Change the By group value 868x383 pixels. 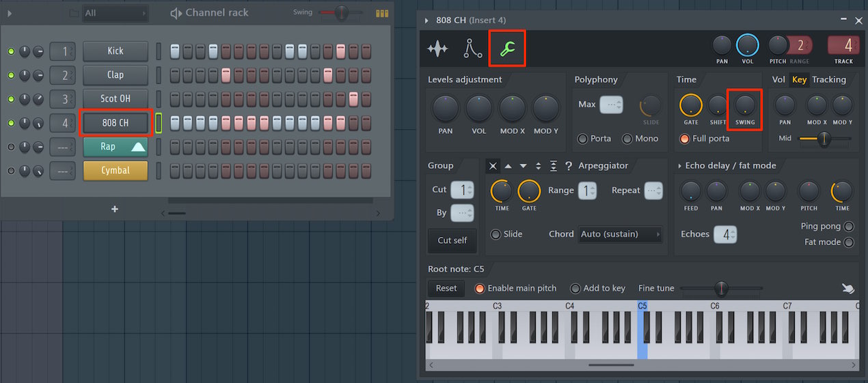pos(463,213)
